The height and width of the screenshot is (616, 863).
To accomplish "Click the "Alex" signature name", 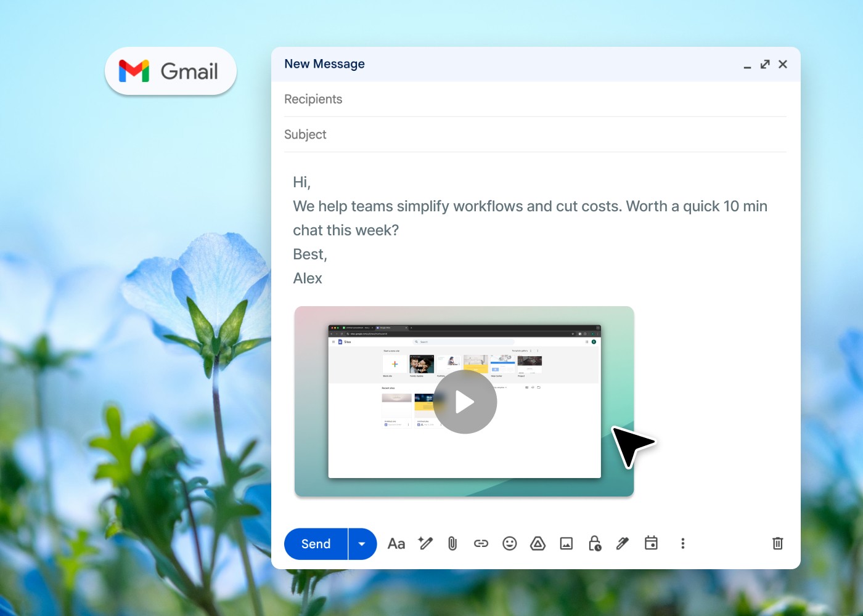I will (x=308, y=278).
